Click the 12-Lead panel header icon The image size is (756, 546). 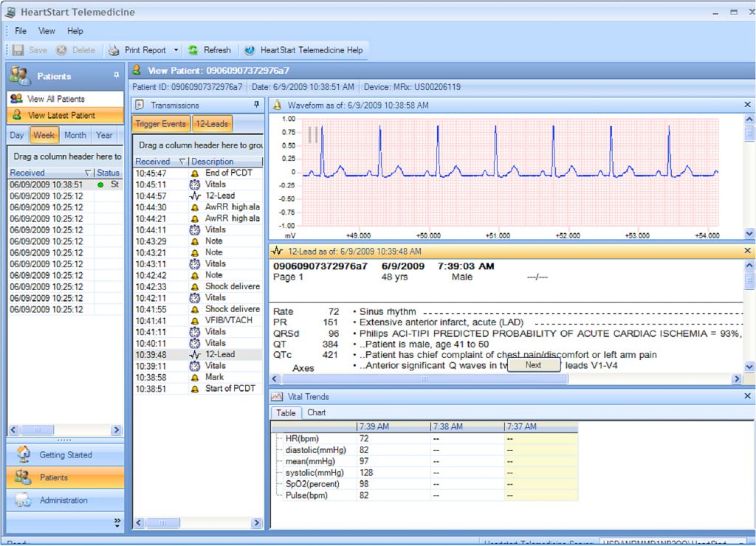tap(277, 251)
